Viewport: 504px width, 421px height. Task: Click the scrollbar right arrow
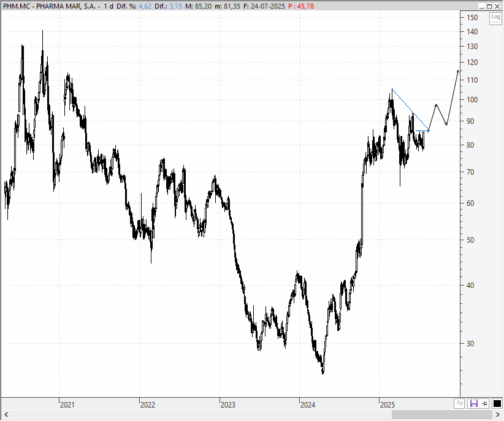[498, 415]
